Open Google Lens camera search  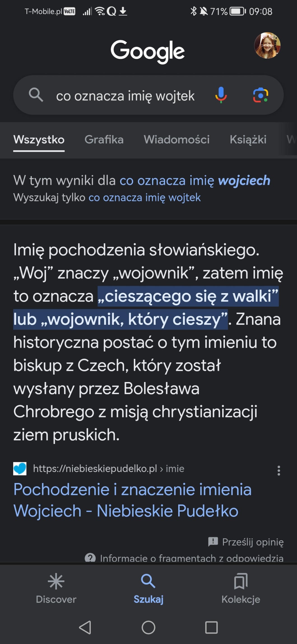coord(261,95)
